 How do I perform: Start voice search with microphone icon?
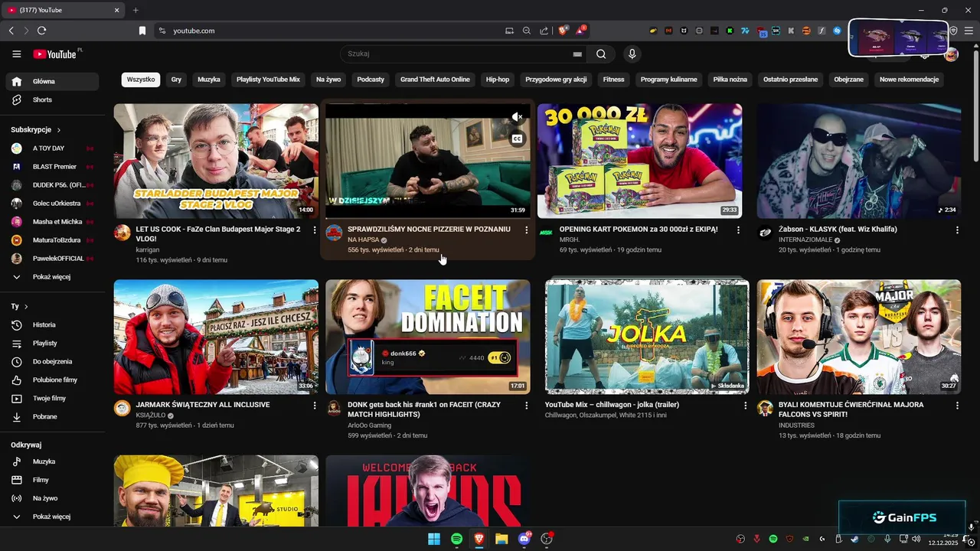point(632,54)
